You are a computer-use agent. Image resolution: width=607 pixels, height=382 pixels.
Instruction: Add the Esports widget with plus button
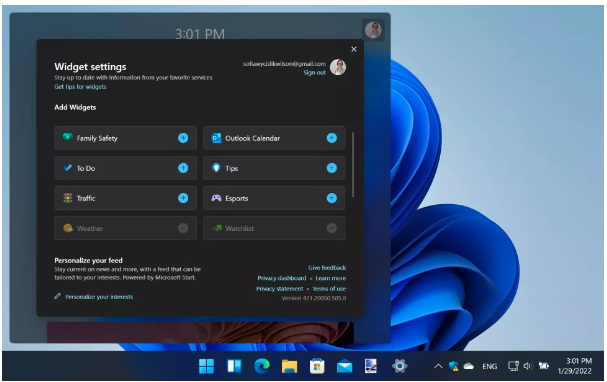pyautogui.click(x=332, y=198)
